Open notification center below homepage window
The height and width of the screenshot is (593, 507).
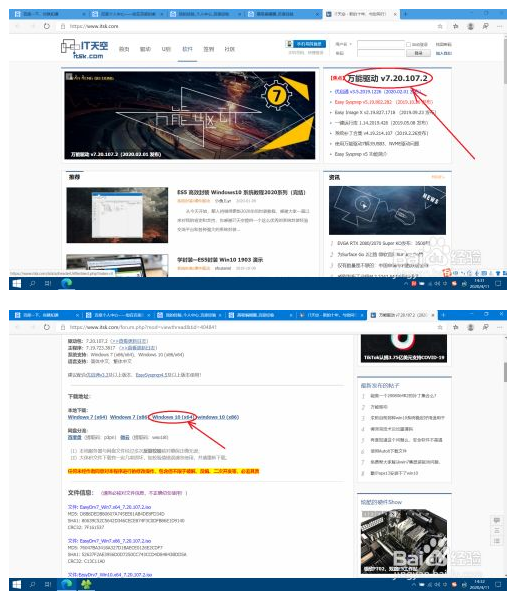[x=498, y=283]
